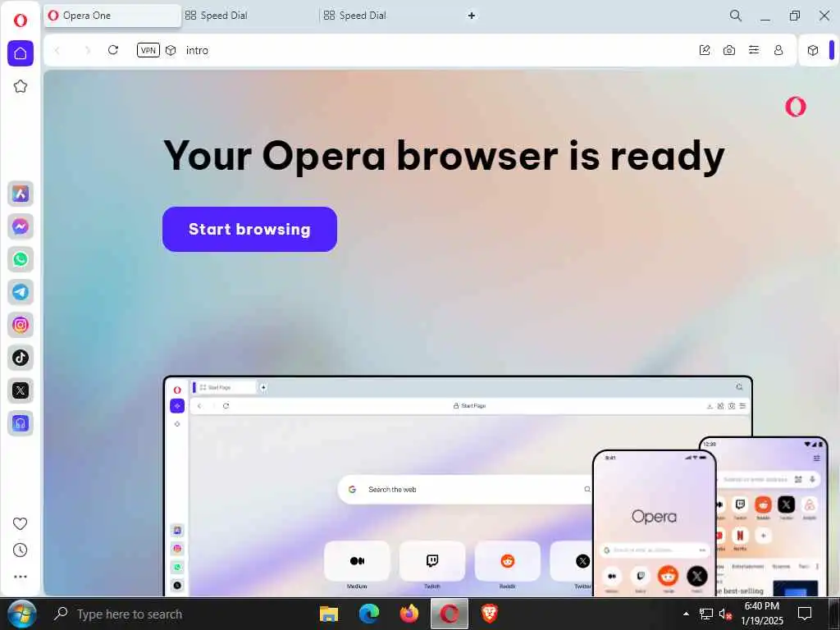Open Instagram in sidebar
This screenshot has height=630, width=840.
coord(21,325)
